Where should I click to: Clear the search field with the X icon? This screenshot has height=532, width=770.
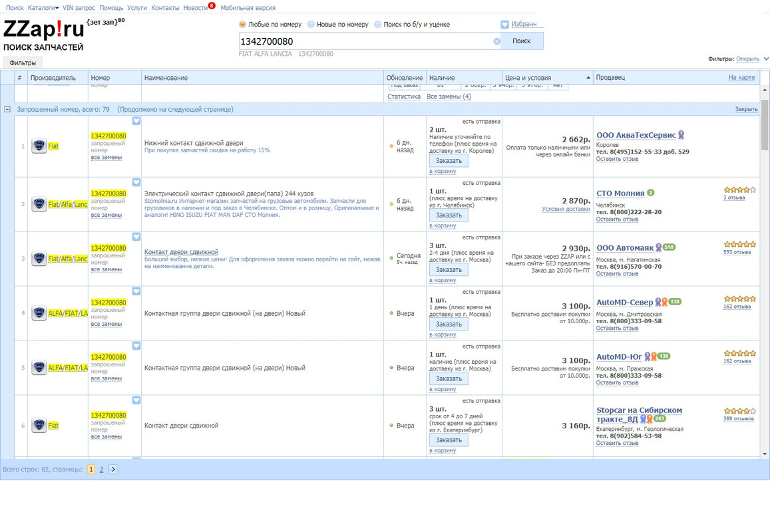(497, 41)
